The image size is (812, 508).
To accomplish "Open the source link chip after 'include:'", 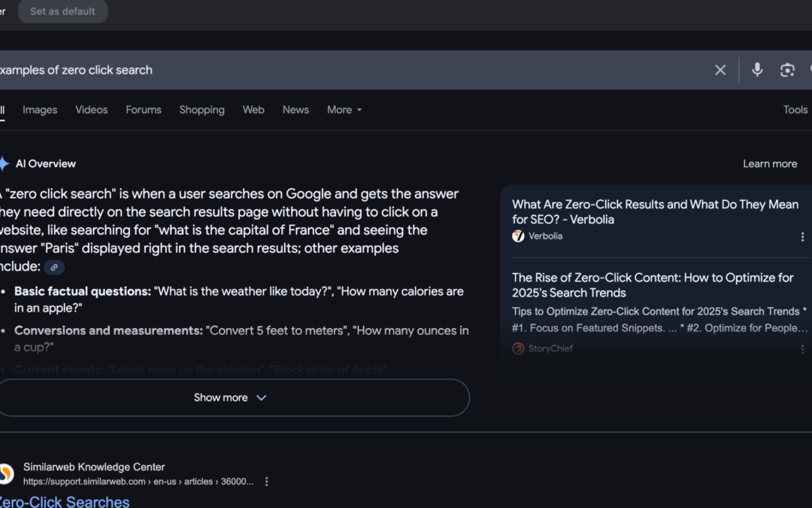I will (54, 267).
